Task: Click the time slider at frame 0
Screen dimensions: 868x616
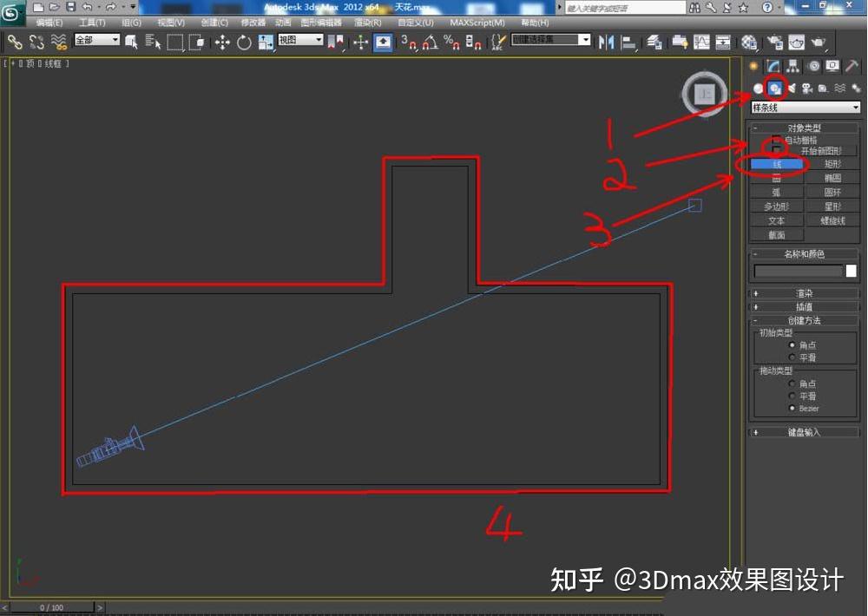Action: point(50,607)
